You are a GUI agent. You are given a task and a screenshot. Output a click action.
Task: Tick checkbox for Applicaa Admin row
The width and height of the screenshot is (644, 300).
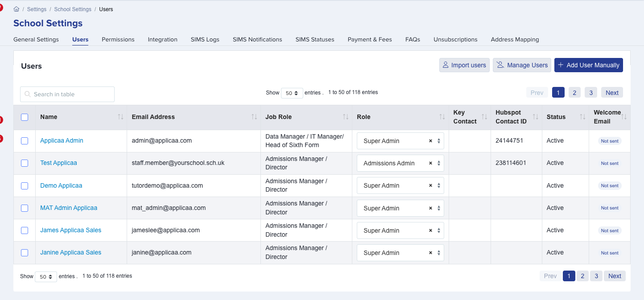(25, 141)
